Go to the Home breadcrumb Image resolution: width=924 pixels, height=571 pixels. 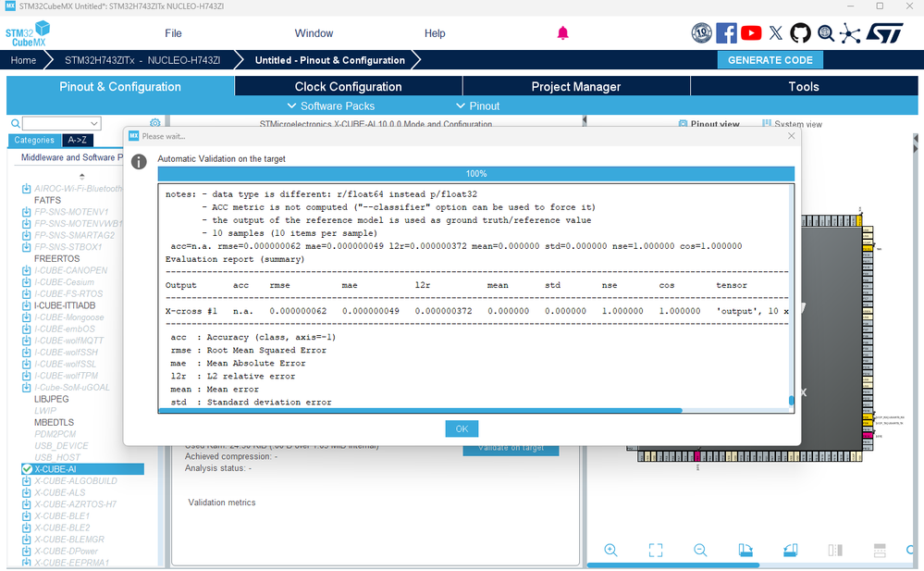tap(23, 60)
